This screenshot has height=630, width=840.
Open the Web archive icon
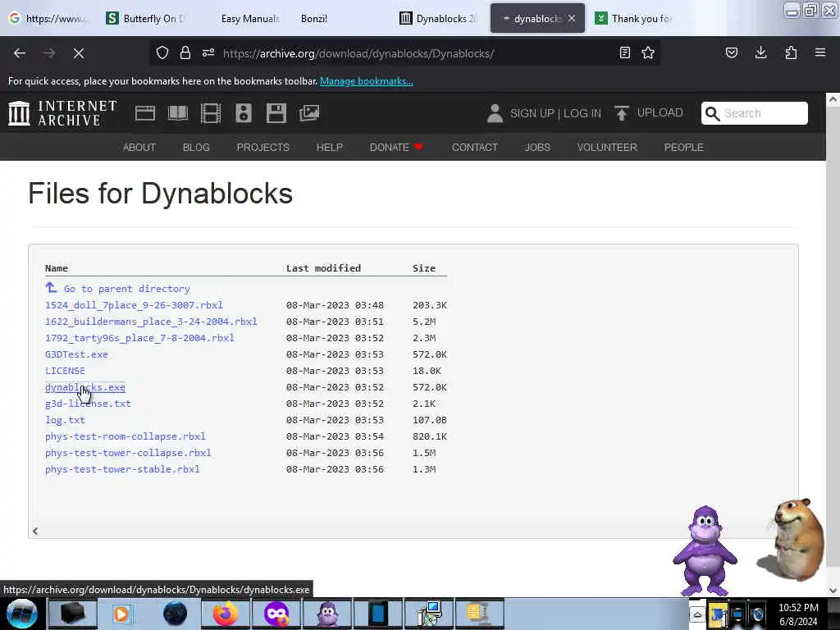(x=145, y=113)
